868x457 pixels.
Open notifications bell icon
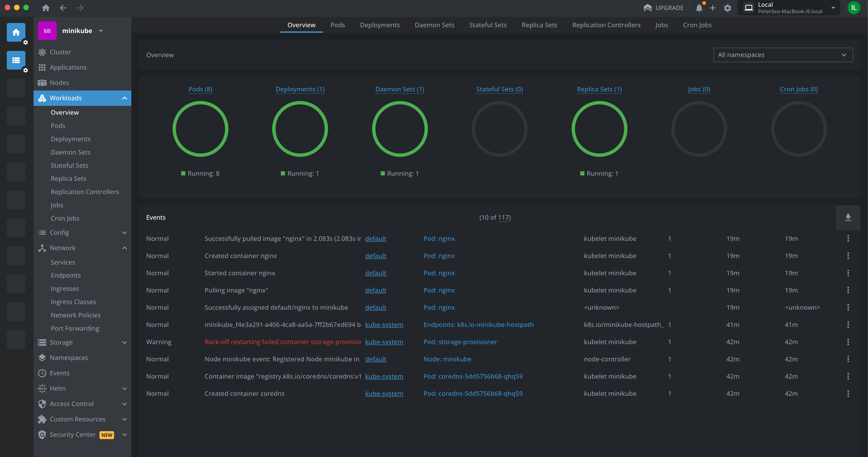point(699,8)
